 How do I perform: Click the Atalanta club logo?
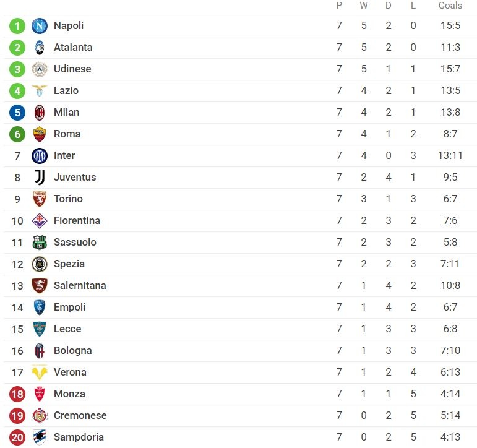point(40,48)
